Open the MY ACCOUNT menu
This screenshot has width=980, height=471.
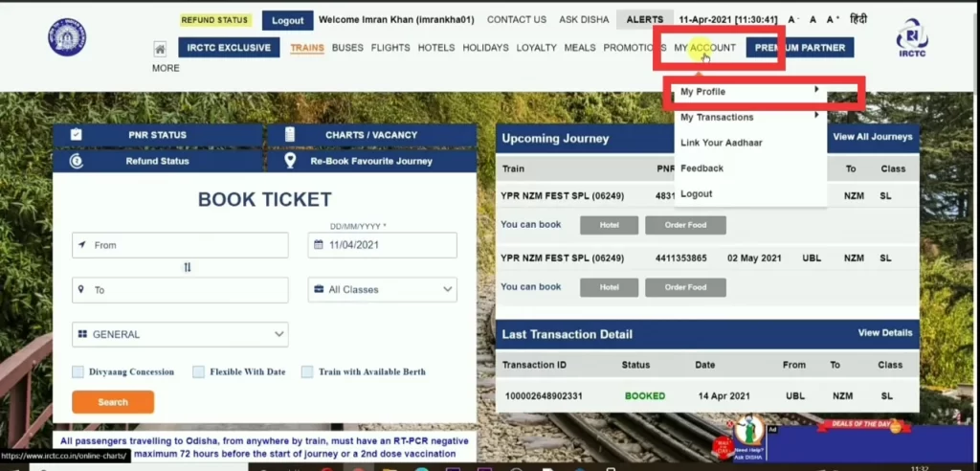(x=704, y=48)
